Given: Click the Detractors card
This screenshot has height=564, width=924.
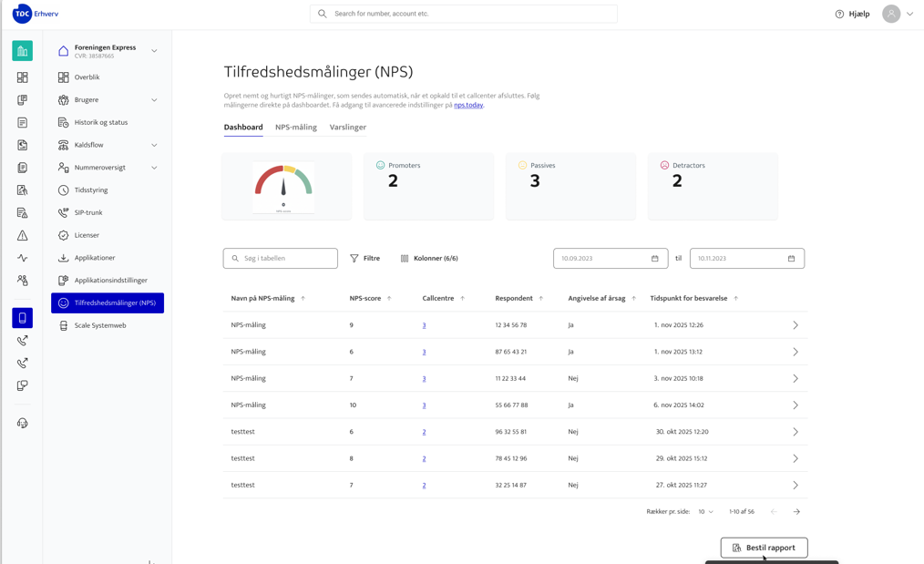Looking at the screenshot, I should point(713,186).
